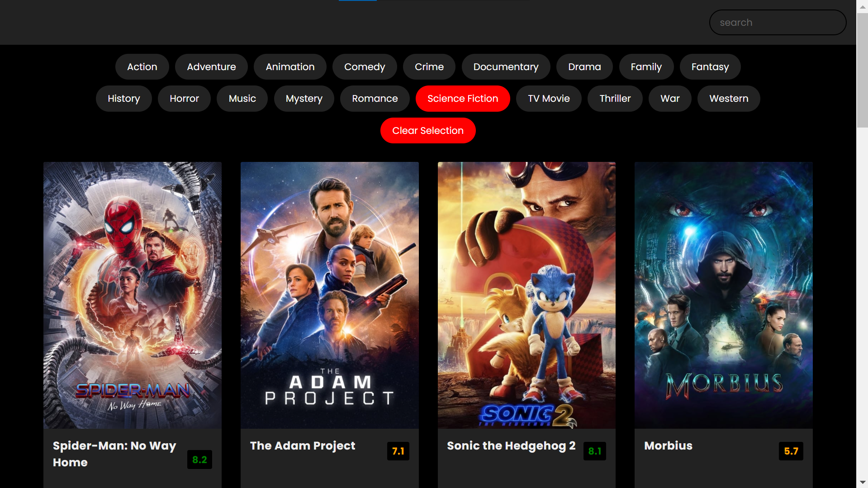View the Sonic the Hedgehog 2 poster
This screenshot has width=868, height=488.
526,295
